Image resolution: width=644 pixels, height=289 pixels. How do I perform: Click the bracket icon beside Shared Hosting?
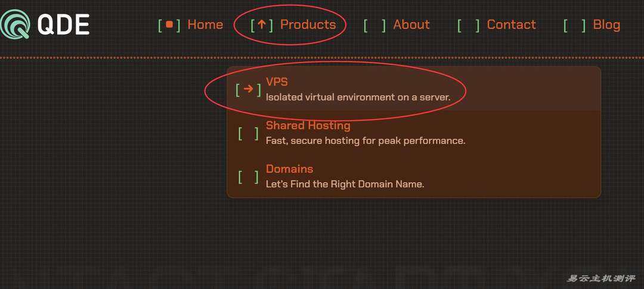coord(249,133)
